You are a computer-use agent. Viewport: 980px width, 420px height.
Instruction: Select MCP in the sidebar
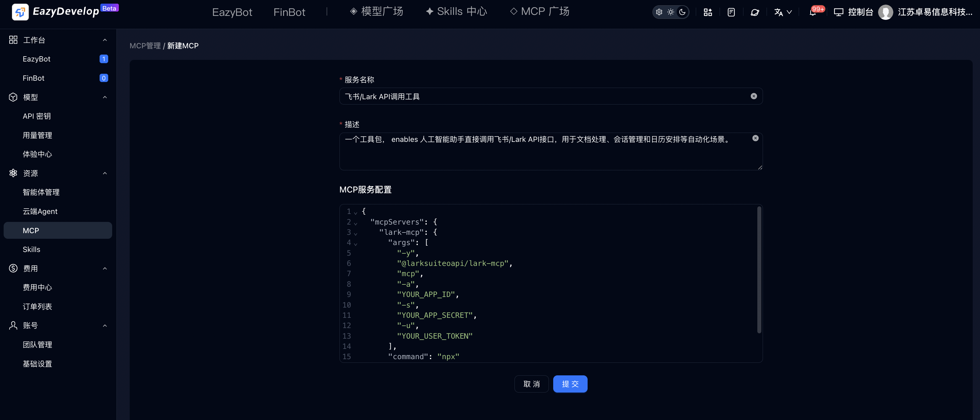(58, 231)
